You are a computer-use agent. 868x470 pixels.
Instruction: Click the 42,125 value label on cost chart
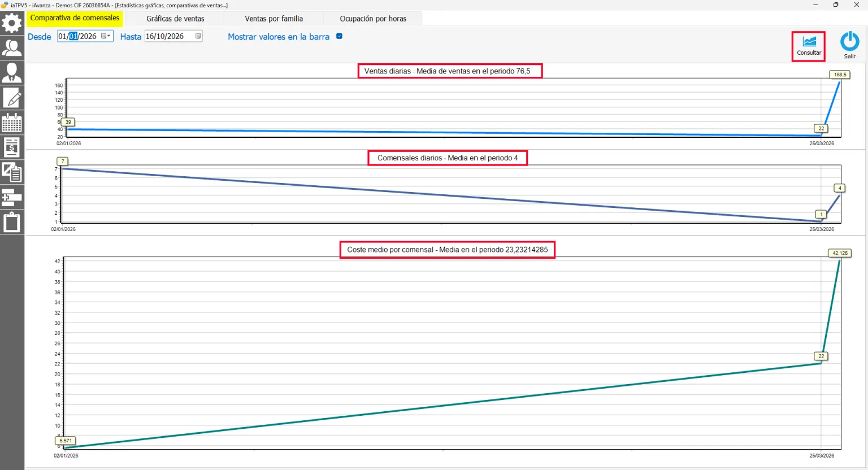(x=840, y=253)
